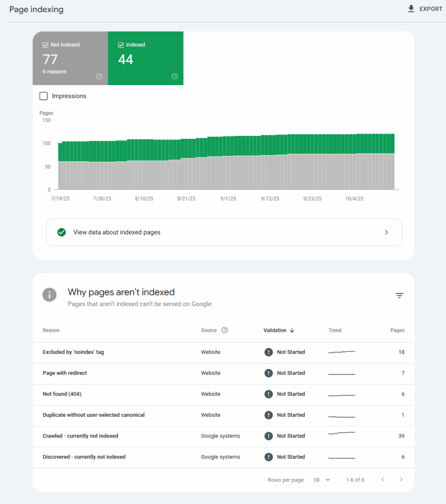
Task: Toggle the Indexed checkbox
Action: click(x=121, y=45)
